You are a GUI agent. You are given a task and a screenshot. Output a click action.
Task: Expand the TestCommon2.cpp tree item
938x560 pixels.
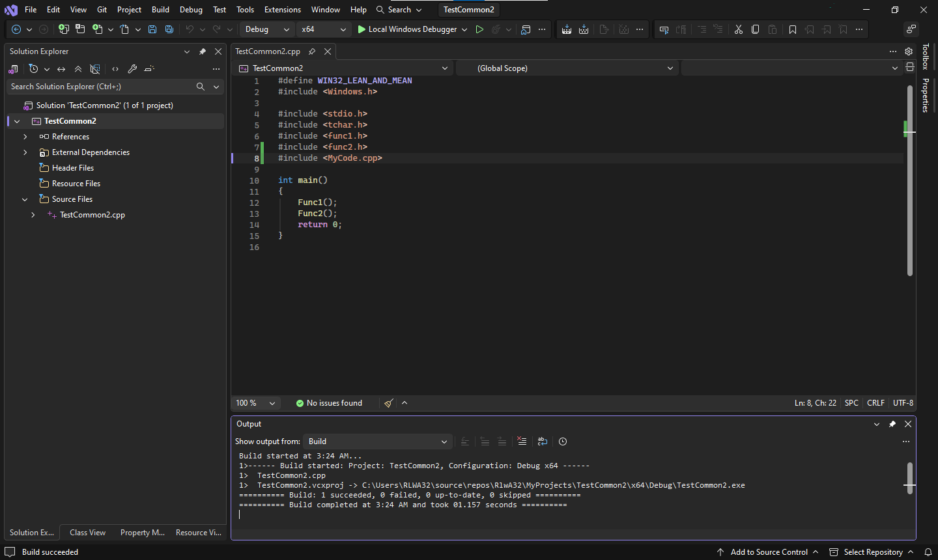(33, 215)
